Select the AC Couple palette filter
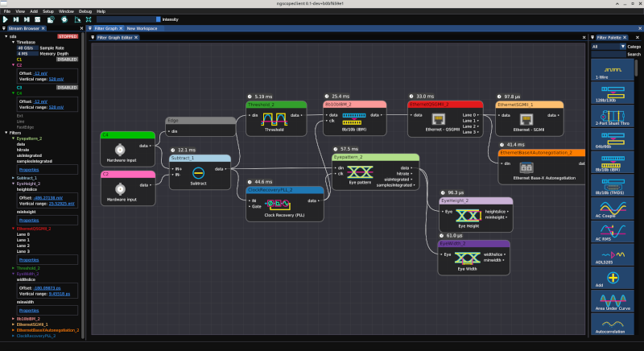The image size is (644, 351). tap(613, 209)
